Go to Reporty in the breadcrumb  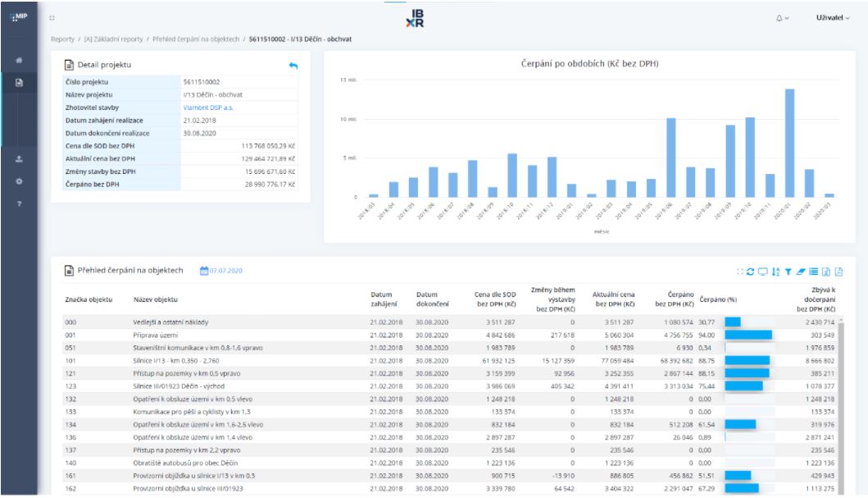pos(62,39)
